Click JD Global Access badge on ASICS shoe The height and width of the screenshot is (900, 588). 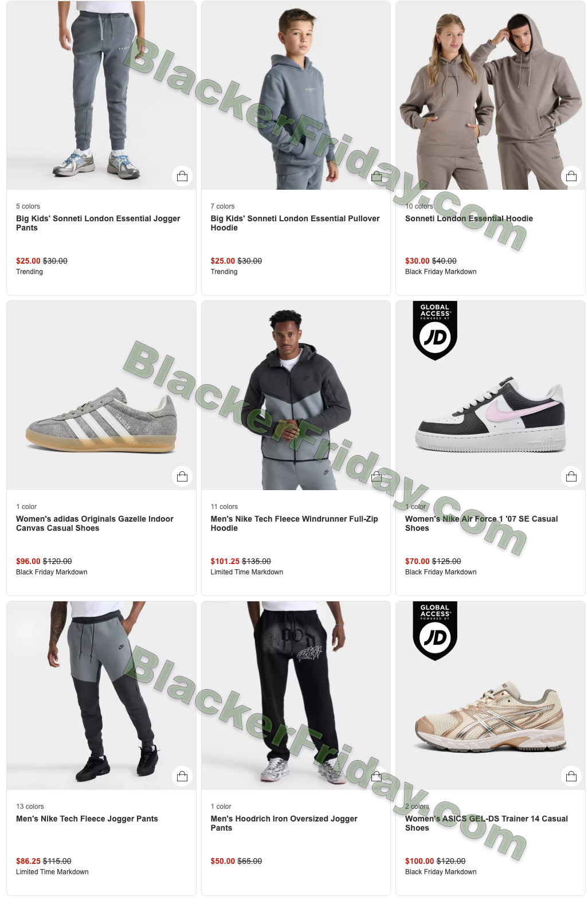point(435,631)
